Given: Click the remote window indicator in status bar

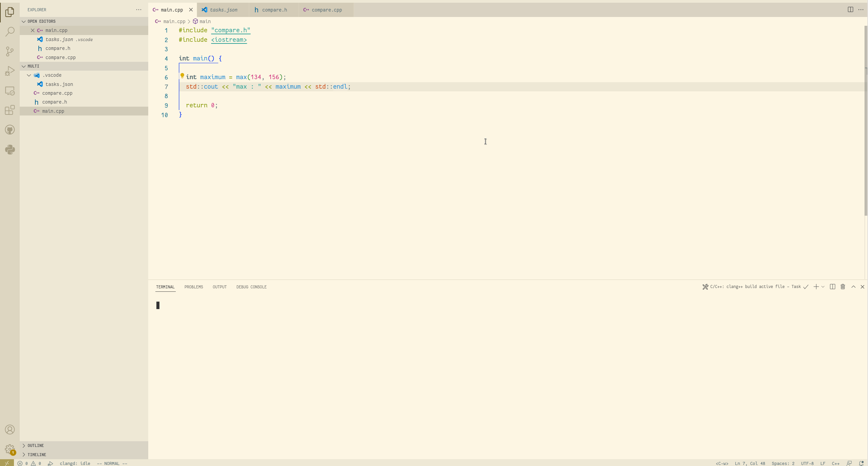Looking at the screenshot, I should pos(7,463).
